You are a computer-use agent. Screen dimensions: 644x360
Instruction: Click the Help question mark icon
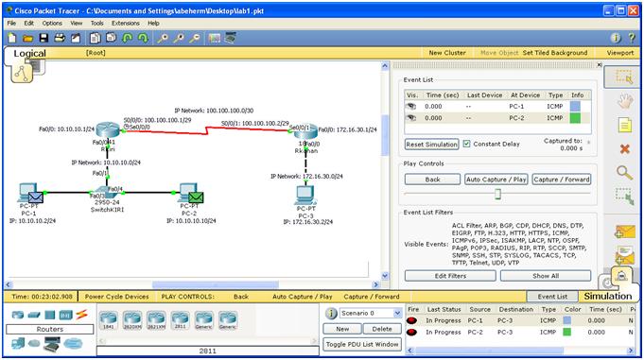click(x=632, y=38)
